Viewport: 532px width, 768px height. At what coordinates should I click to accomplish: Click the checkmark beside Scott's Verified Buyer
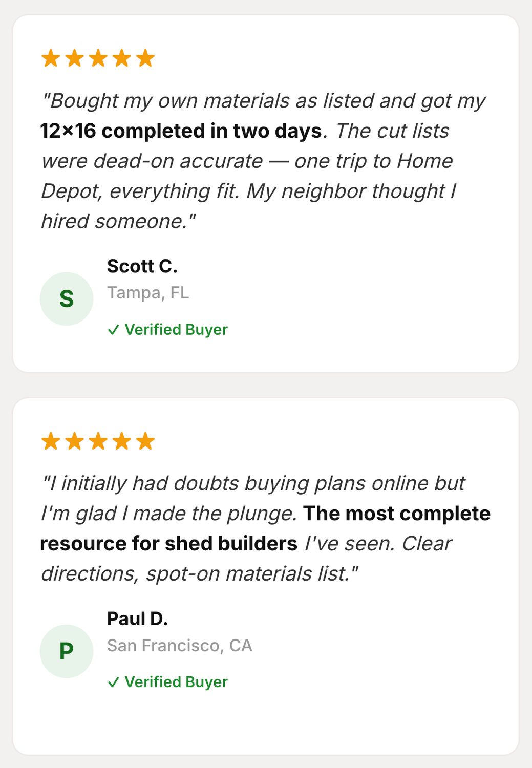coord(113,330)
